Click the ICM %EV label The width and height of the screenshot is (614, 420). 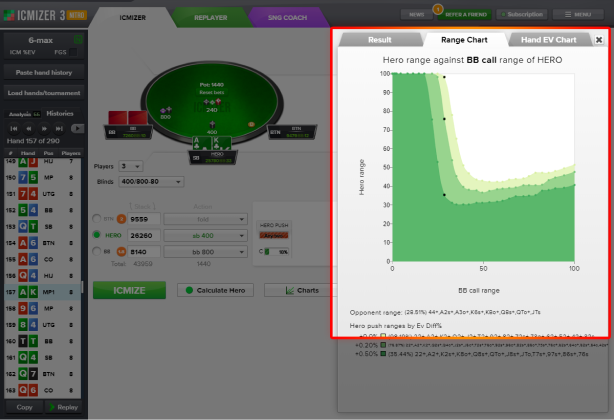coord(22,52)
